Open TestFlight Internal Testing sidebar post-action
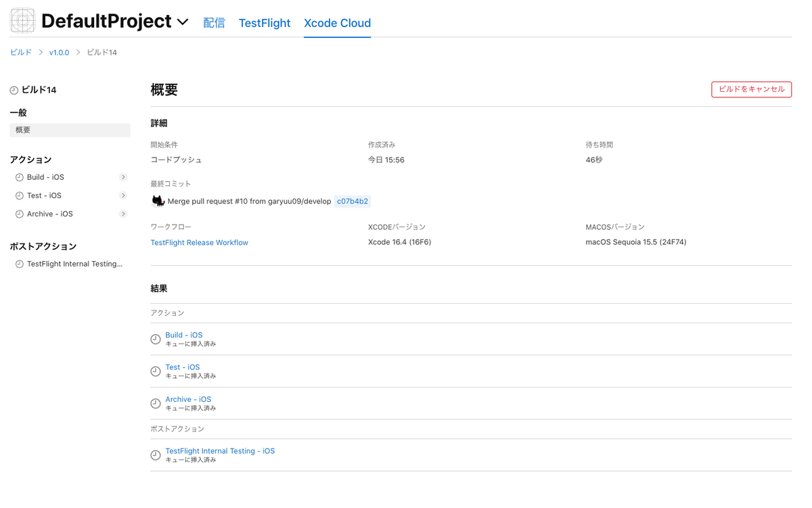The width and height of the screenshot is (812, 508). (x=74, y=264)
